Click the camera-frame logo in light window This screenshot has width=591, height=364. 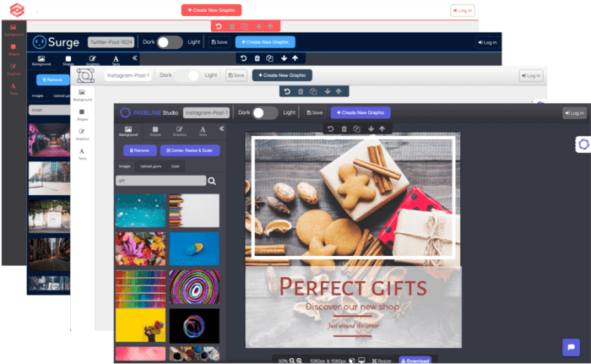coord(85,75)
